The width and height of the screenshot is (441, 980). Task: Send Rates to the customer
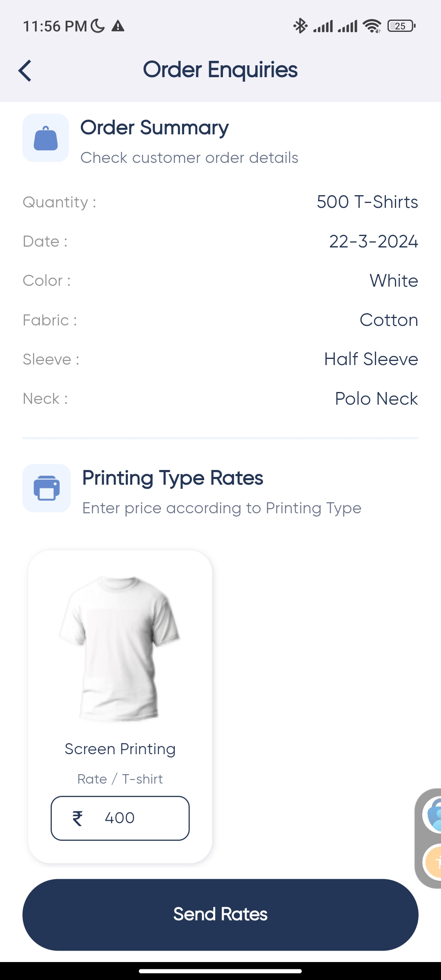click(220, 915)
